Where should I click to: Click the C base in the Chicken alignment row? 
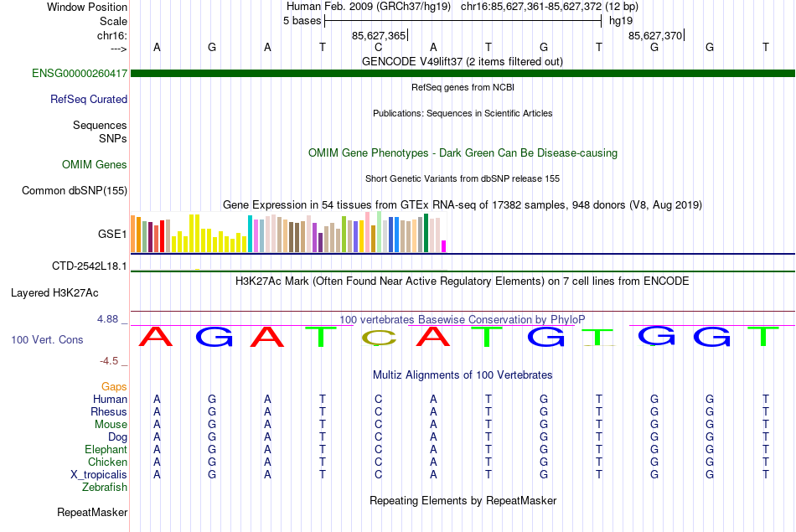point(378,462)
